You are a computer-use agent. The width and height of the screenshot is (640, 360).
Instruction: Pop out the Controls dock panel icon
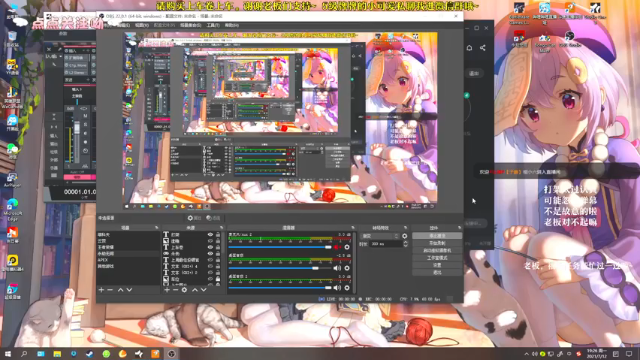(459, 228)
